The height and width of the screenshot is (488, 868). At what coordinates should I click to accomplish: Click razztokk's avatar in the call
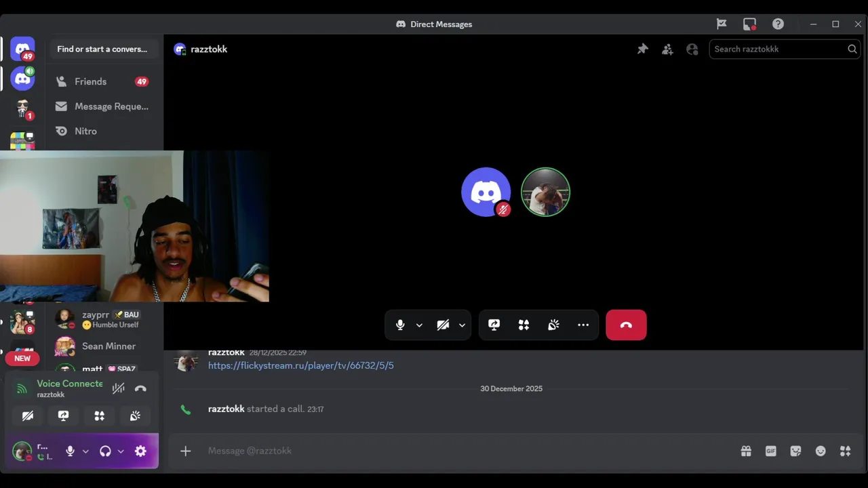545,192
